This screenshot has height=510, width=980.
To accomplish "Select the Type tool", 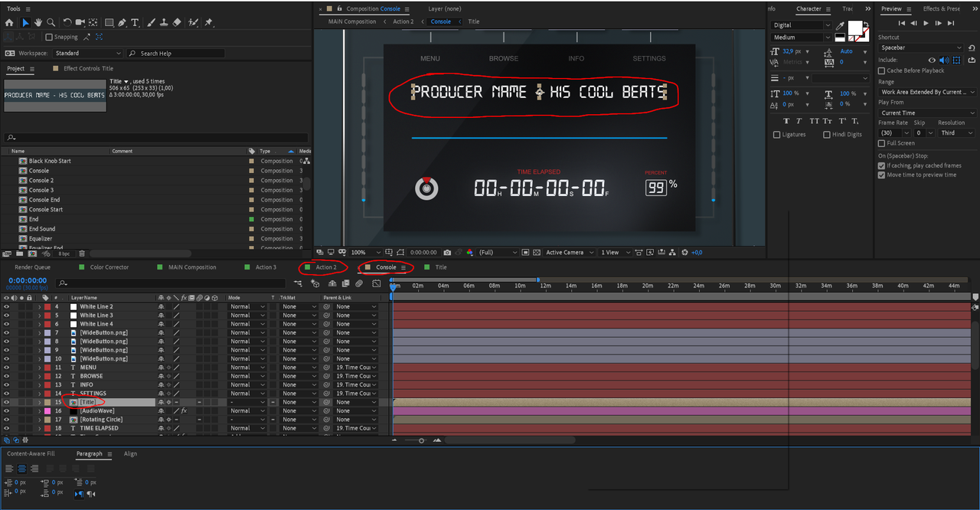I will pos(135,23).
